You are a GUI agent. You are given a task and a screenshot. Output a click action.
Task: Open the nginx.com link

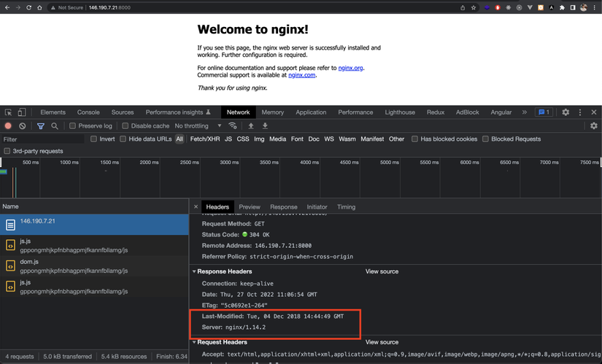(302, 75)
